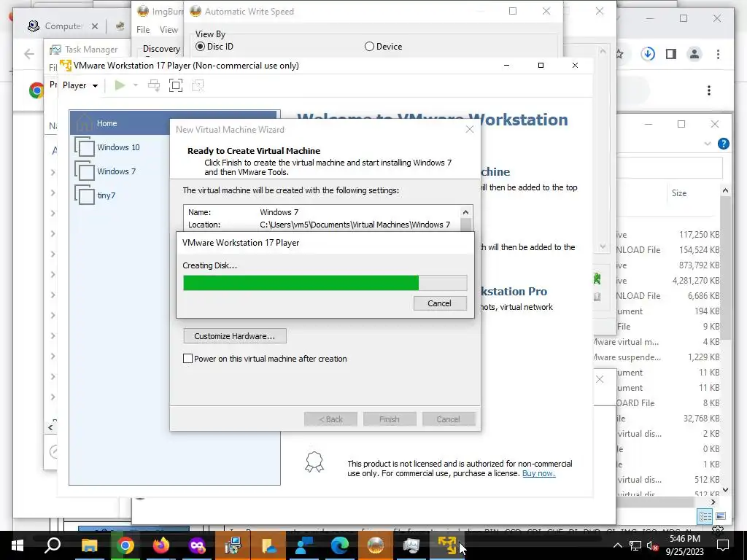This screenshot has width=747, height=560.
Task: Click Chrome's side panel icon
Action: 671,54
